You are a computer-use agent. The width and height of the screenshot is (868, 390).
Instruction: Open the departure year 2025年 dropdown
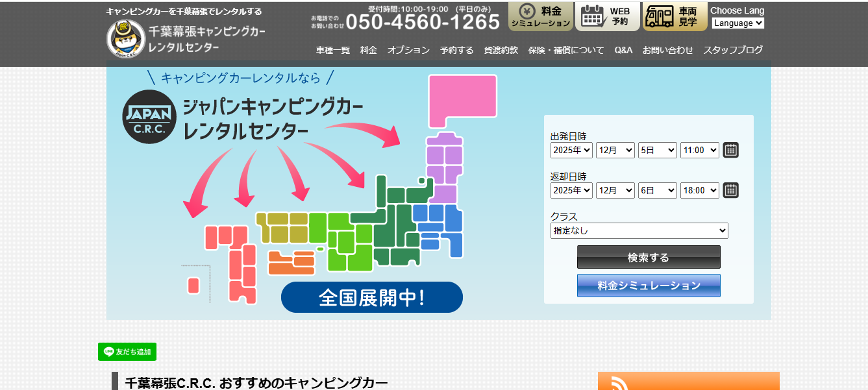[x=571, y=150]
